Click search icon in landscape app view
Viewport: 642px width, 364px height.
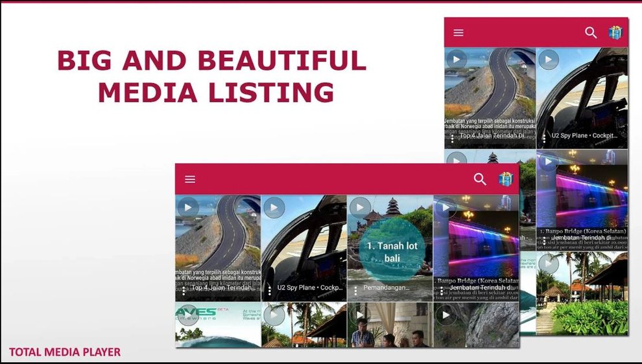click(480, 179)
